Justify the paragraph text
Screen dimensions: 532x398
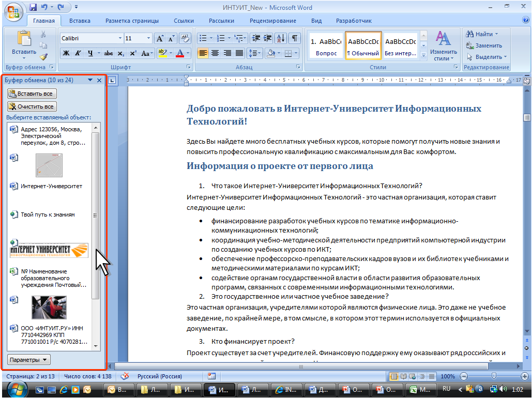tap(239, 53)
